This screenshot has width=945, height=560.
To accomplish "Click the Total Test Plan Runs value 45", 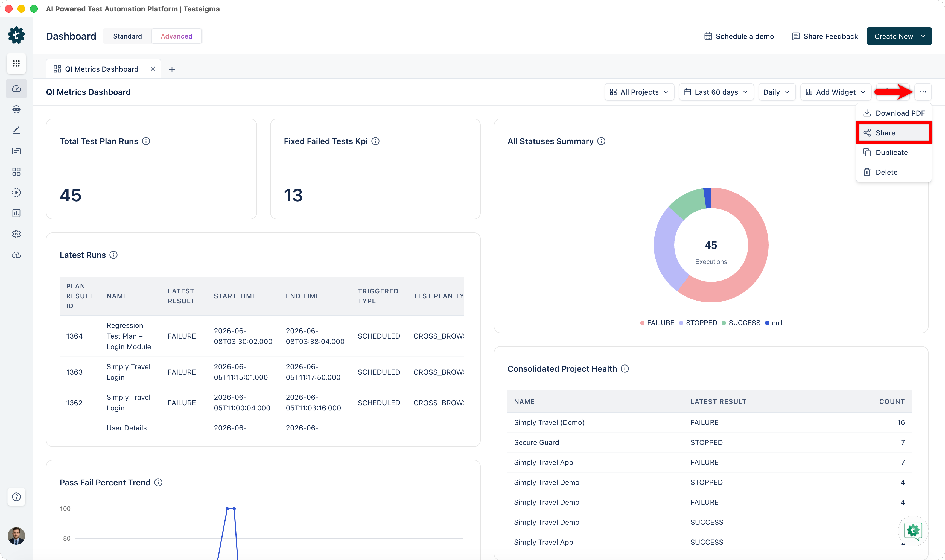I will (x=71, y=195).
